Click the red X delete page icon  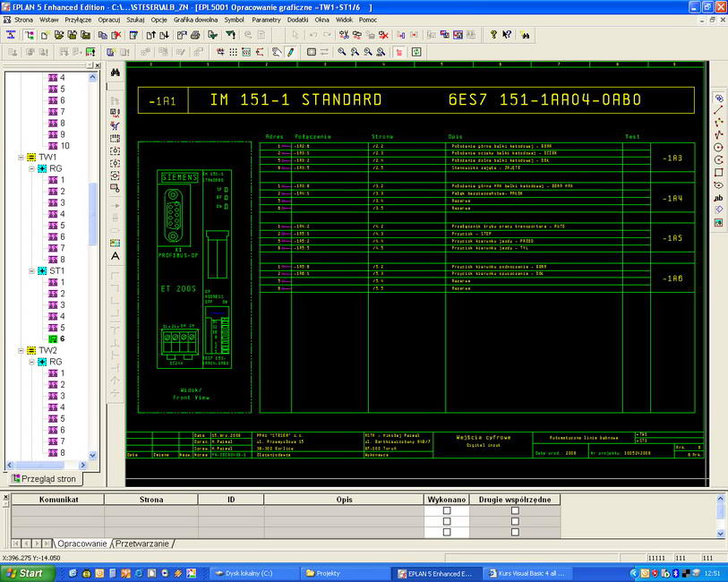116,35
